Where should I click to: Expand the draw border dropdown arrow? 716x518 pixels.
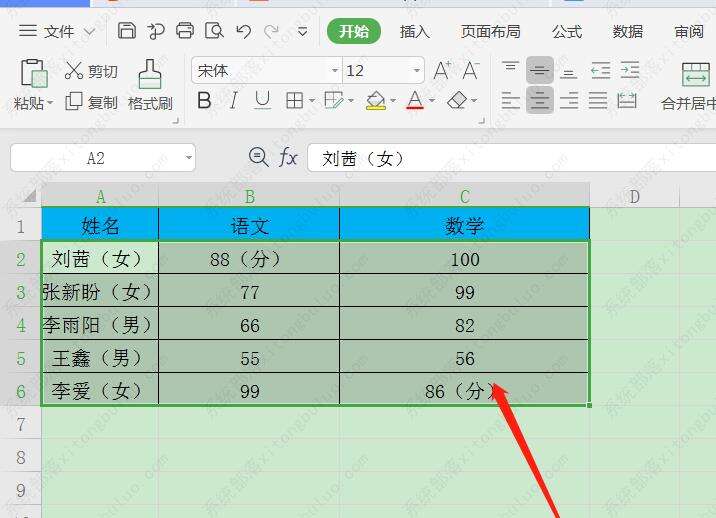(x=351, y=100)
